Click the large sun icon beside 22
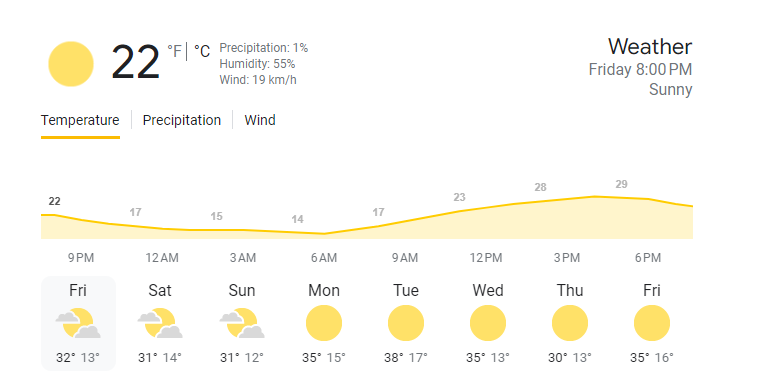This screenshot has width=763, height=388. click(x=71, y=64)
